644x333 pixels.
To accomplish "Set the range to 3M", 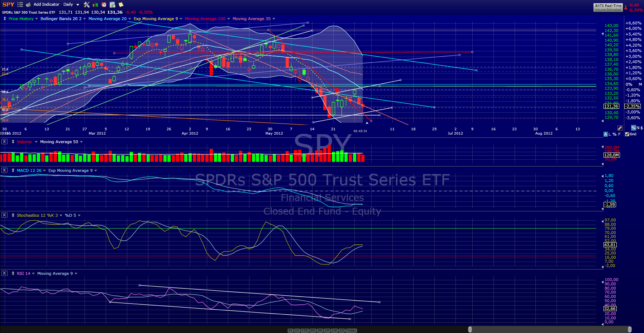I will (320, 330).
